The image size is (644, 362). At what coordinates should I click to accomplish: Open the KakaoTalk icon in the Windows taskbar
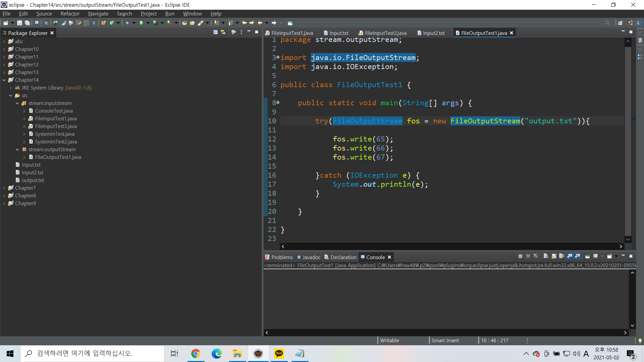[279, 353]
